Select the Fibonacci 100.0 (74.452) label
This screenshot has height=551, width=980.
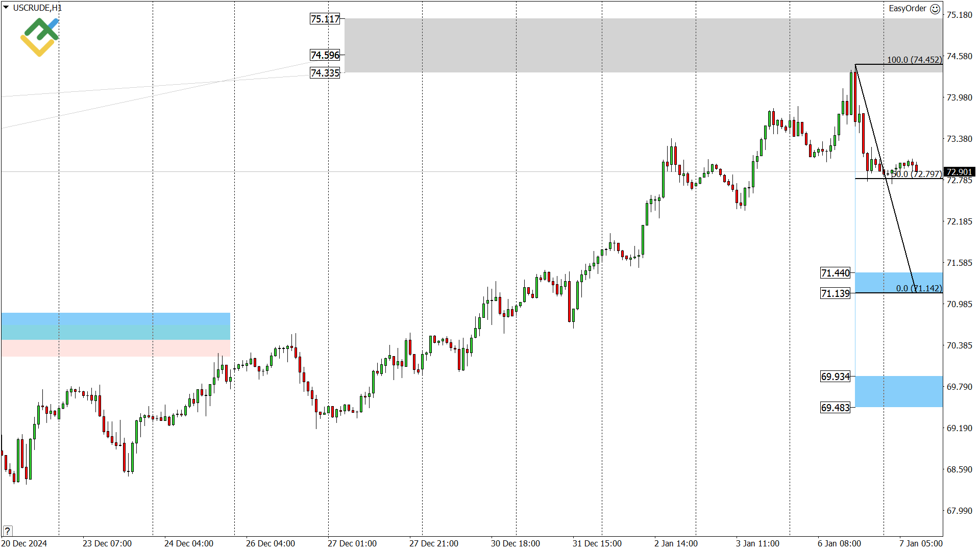coord(914,60)
